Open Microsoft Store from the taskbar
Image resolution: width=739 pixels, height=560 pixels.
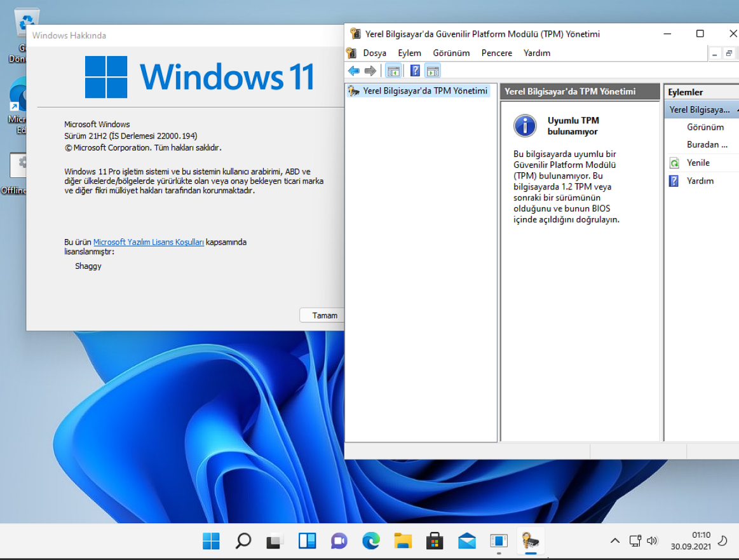pos(435,541)
